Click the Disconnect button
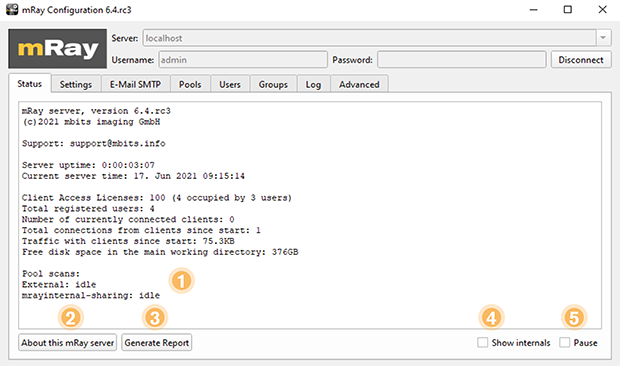The width and height of the screenshot is (620, 366). point(581,60)
